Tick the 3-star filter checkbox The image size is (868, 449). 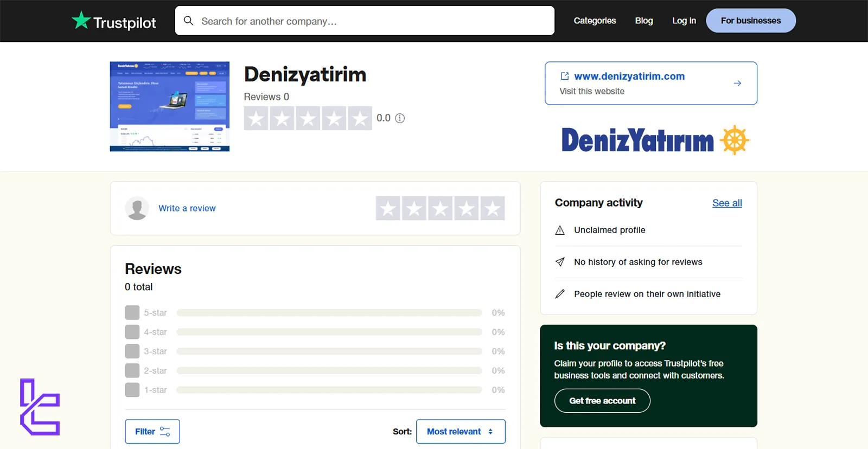(x=132, y=351)
